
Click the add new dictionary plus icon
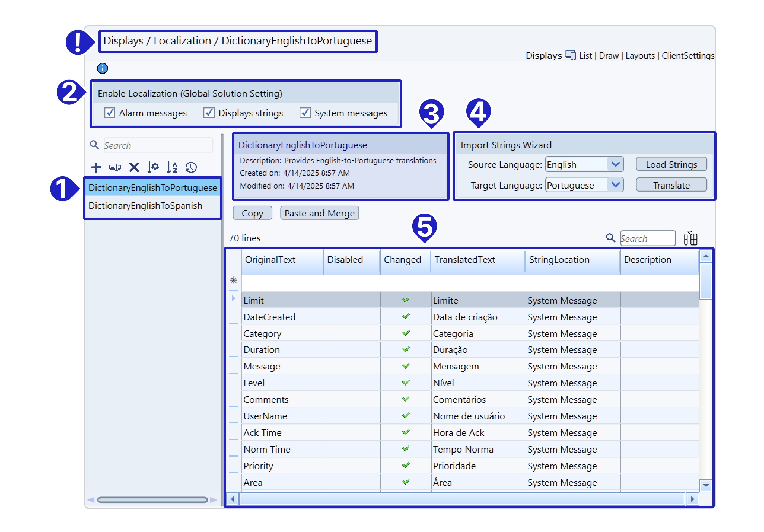click(x=96, y=167)
